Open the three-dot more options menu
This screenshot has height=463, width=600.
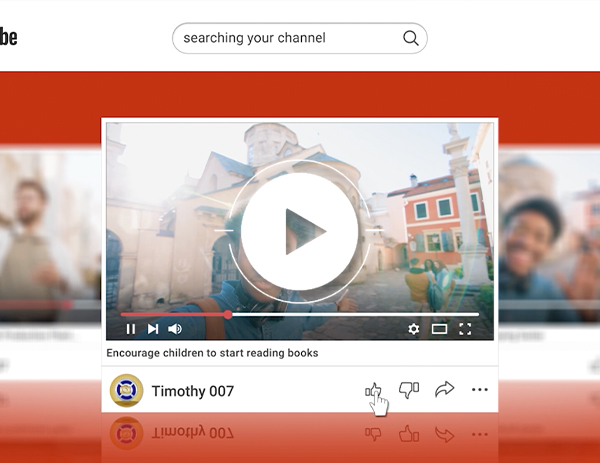click(x=480, y=390)
